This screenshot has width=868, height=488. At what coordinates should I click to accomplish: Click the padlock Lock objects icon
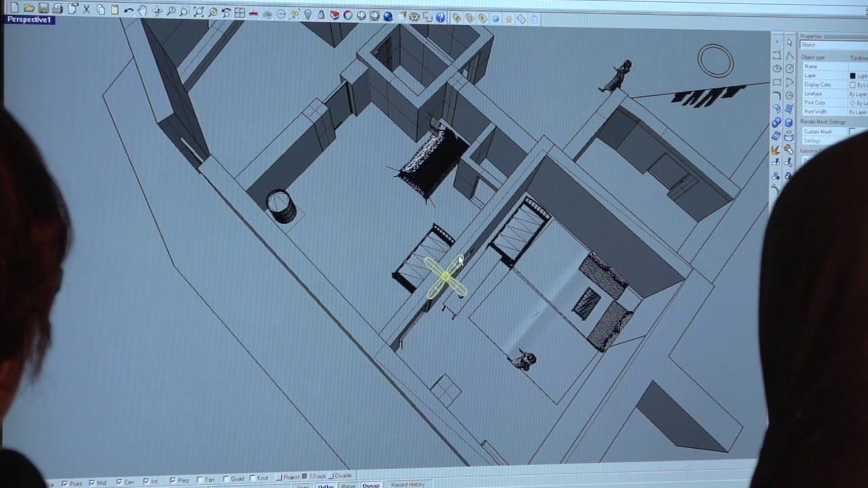click(321, 15)
